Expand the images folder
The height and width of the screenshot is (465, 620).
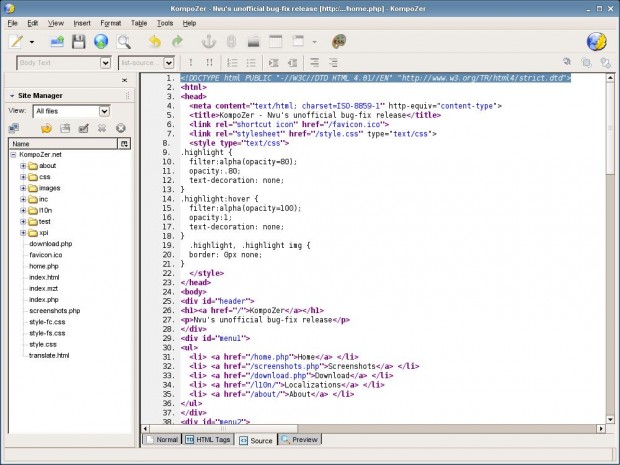click(23, 188)
